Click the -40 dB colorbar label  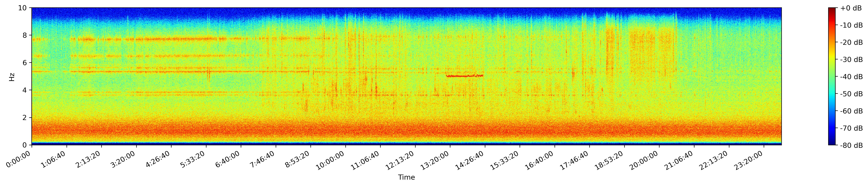(851, 77)
